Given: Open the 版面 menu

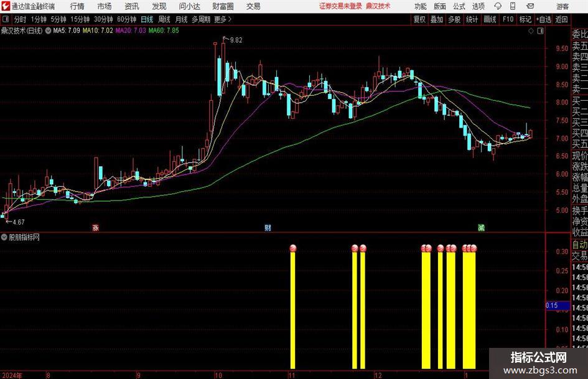Looking at the screenshot, I should pyautogui.click(x=439, y=6).
